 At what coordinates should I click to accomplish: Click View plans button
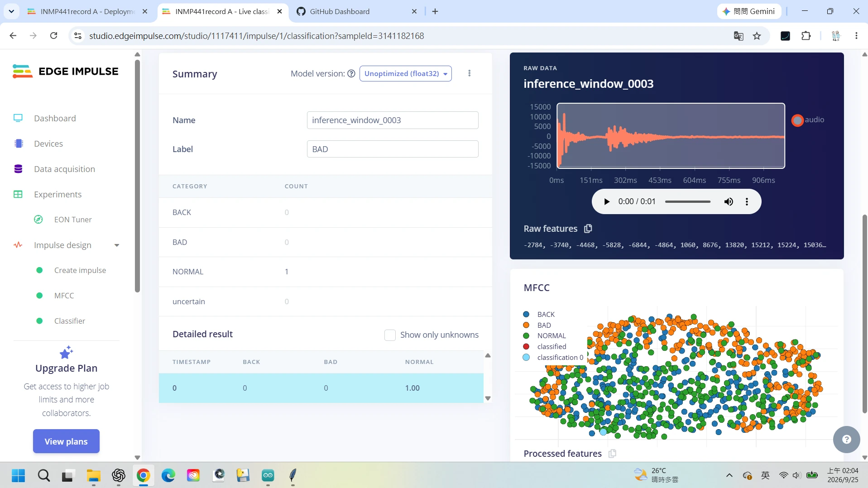coord(66,441)
